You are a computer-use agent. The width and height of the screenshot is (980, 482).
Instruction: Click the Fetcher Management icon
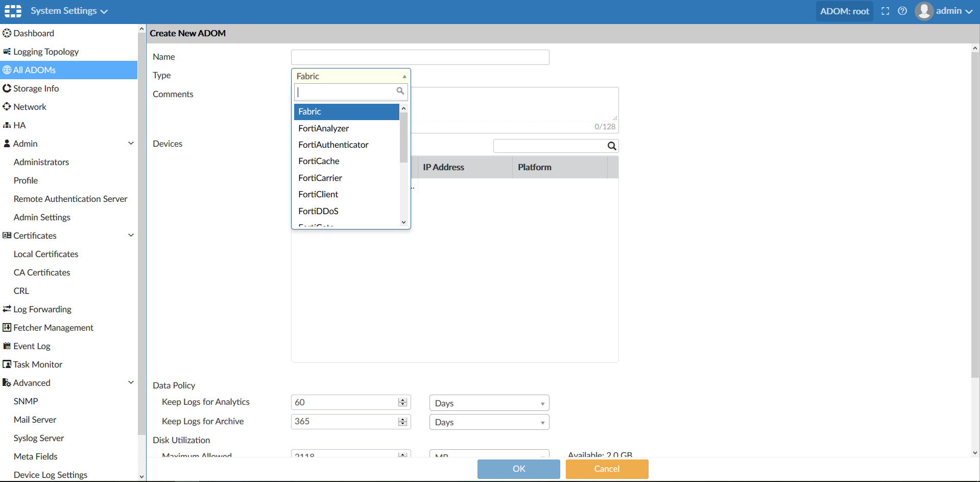point(7,328)
